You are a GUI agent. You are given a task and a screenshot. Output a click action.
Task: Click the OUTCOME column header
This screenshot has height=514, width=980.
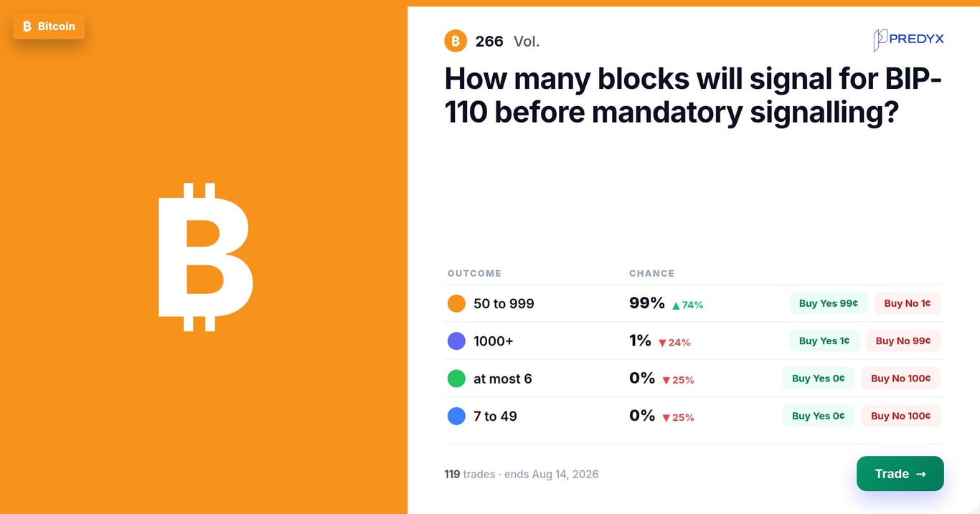pos(474,273)
